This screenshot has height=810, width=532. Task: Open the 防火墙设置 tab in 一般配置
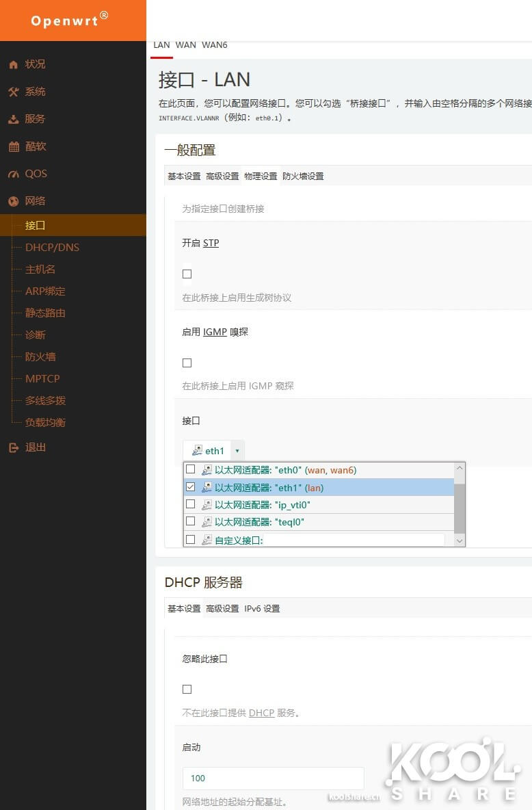pyautogui.click(x=303, y=176)
